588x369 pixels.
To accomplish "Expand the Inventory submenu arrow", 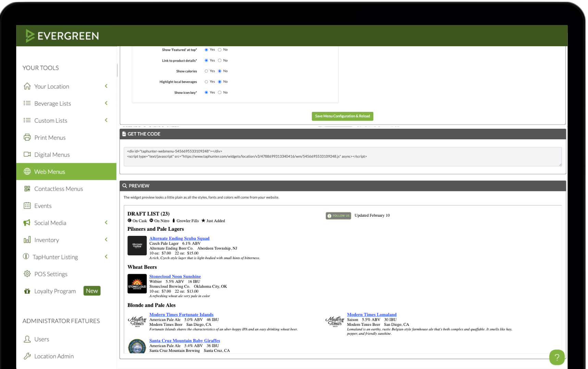I will pos(106,240).
